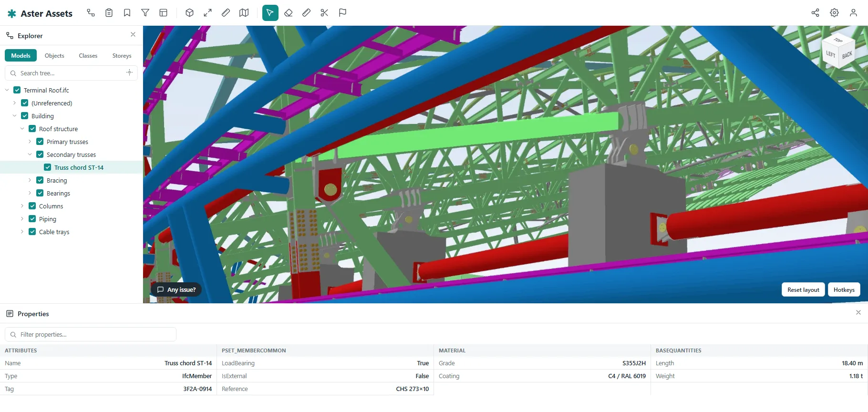Uncheck the Truss chord ST-14 checkbox
Screen dimensions: 868x412
[48, 167]
